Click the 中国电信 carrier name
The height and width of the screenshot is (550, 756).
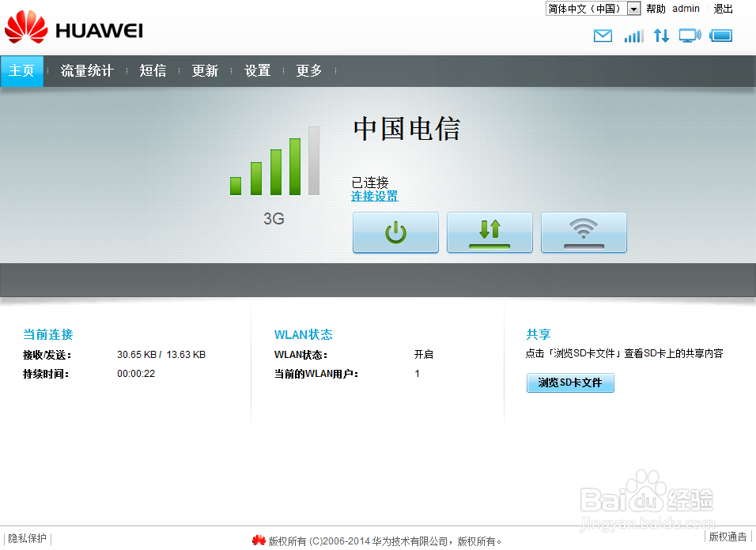pyautogui.click(x=406, y=129)
